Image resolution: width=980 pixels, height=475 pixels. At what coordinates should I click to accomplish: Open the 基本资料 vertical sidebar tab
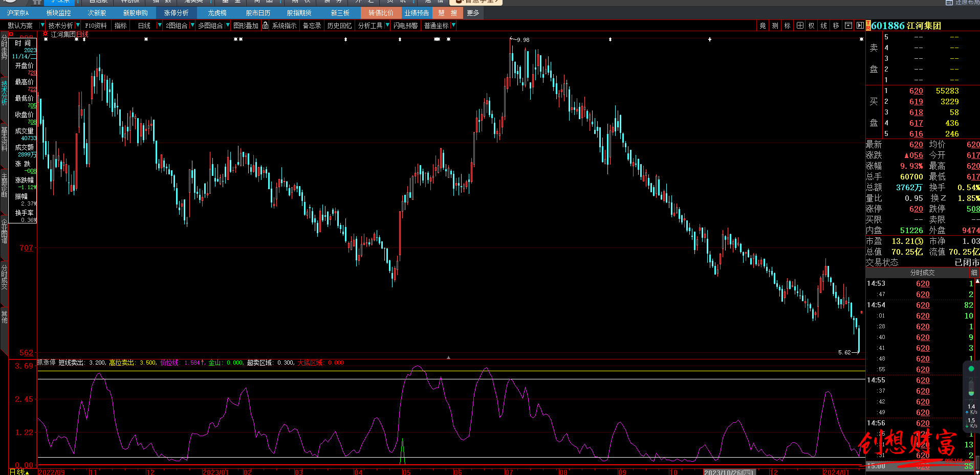click(x=4, y=139)
